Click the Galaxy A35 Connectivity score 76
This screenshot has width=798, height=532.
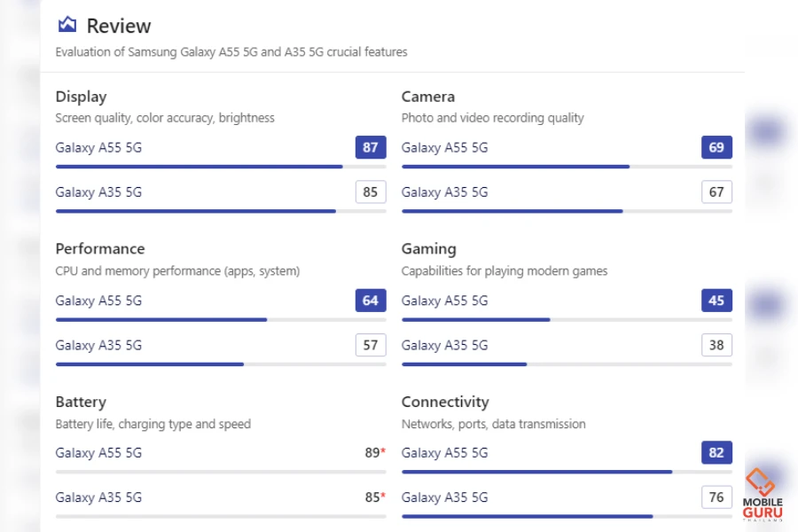click(x=716, y=497)
